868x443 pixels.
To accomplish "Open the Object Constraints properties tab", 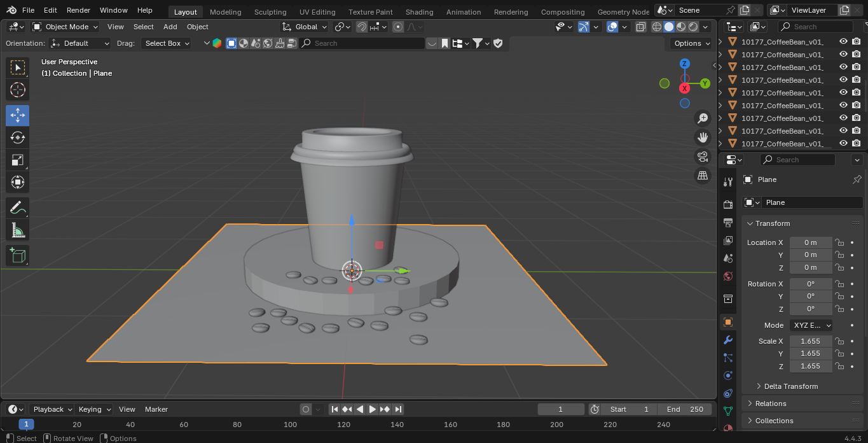I will (728, 393).
